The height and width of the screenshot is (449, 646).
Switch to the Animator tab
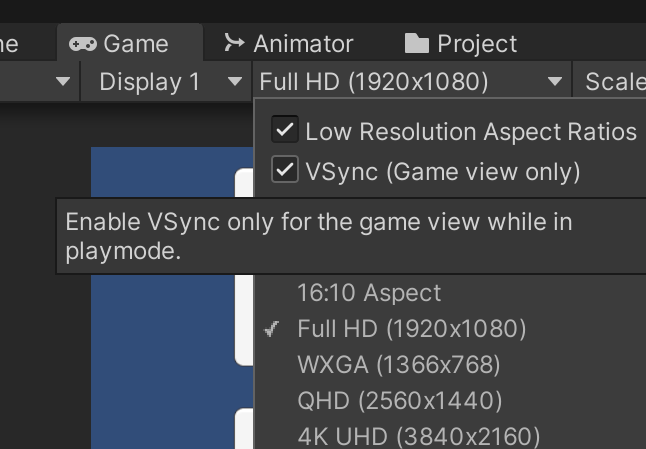point(288,43)
